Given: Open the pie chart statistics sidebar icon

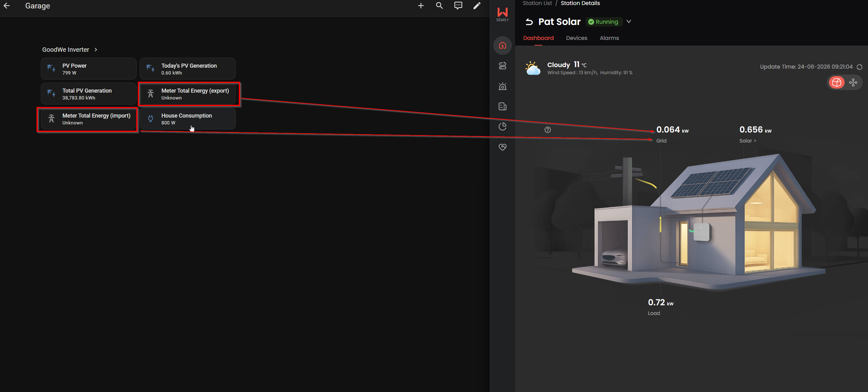Looking at the screenshot, I should click(x=502, y=126).
